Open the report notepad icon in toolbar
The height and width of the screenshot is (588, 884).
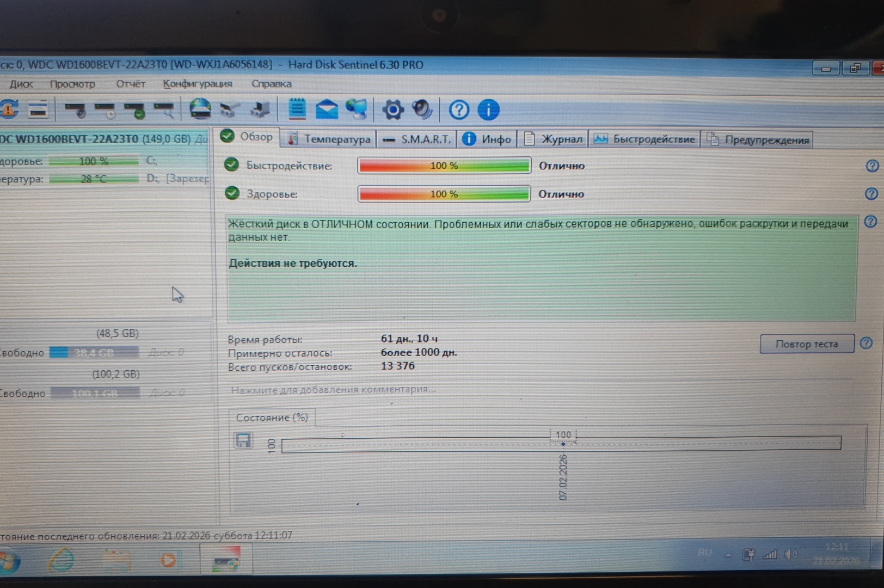(x=297, y=109)
